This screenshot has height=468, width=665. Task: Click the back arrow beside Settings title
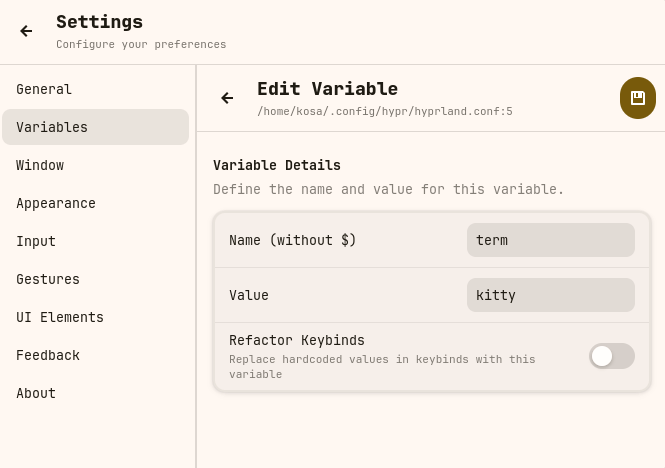26,31
